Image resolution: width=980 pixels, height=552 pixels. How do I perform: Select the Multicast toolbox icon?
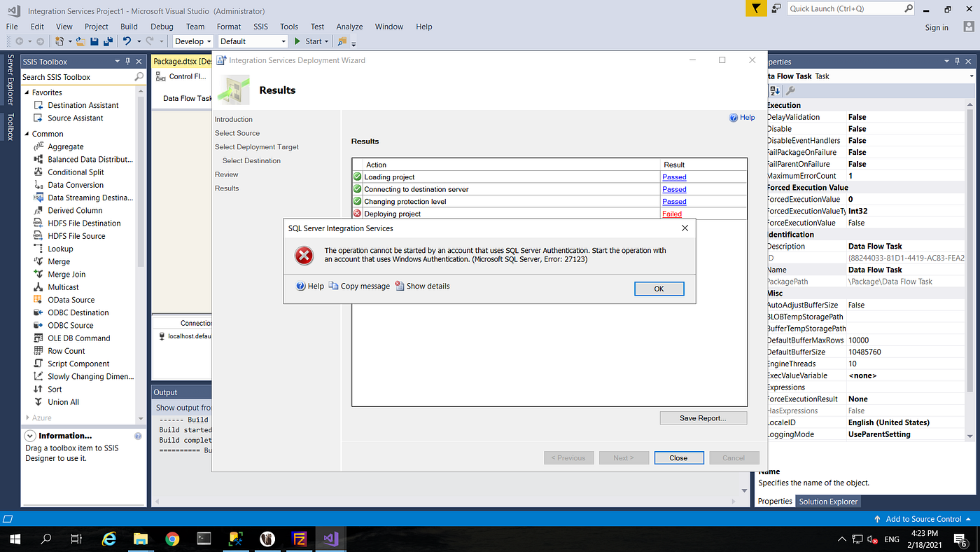[x=38, y=287]
